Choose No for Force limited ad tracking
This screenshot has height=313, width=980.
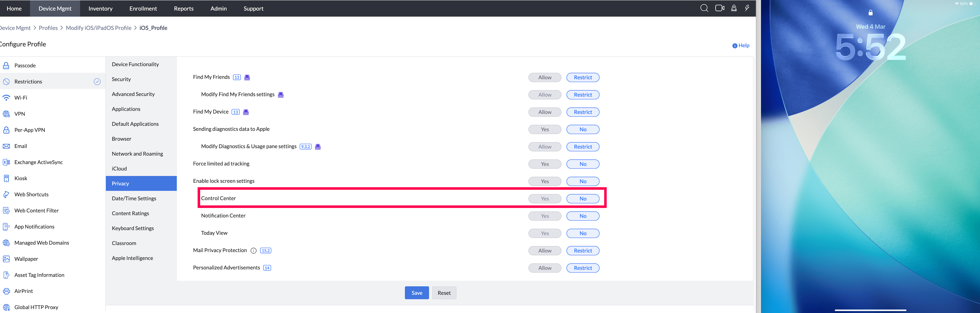[582, 164]
